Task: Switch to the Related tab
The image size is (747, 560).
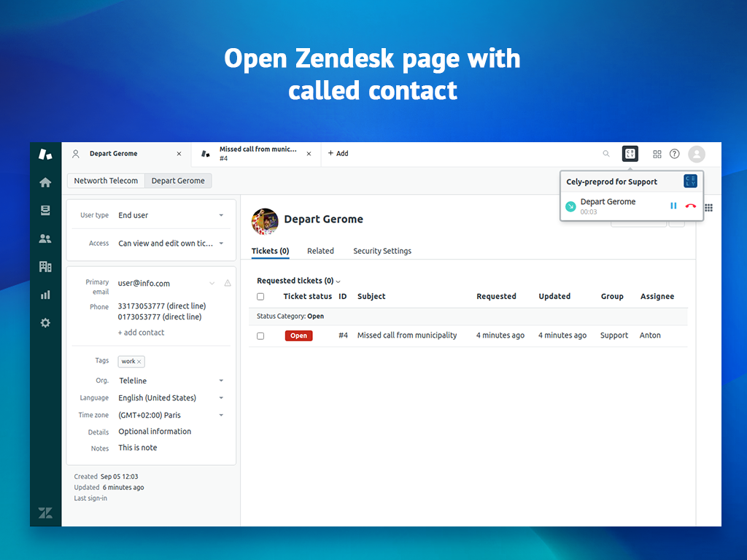Action: click(x=320, y=251)
